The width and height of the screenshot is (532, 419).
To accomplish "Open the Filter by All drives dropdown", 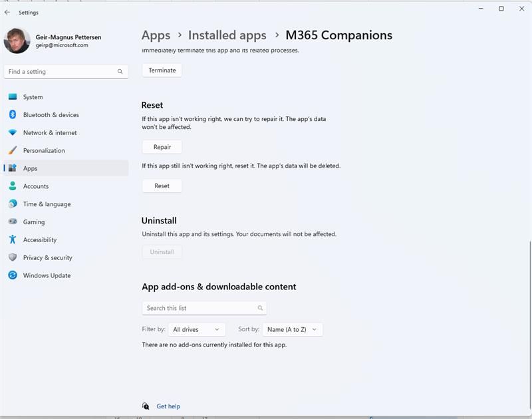I will pos(196,329).
